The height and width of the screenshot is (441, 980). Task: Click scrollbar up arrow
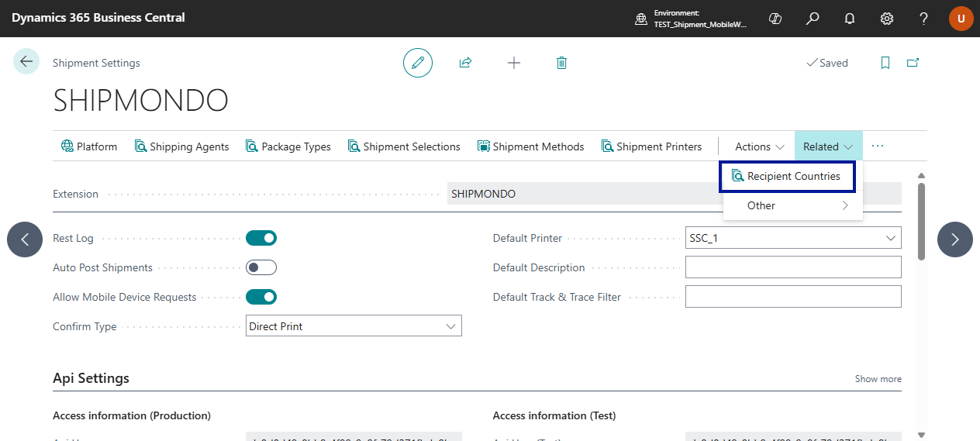pos(921,176)
